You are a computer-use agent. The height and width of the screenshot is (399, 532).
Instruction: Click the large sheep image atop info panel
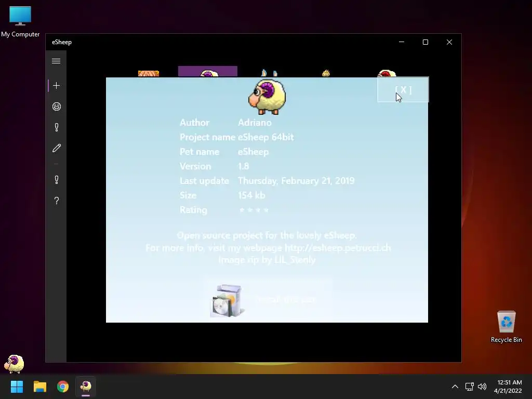tap(267, 97)
